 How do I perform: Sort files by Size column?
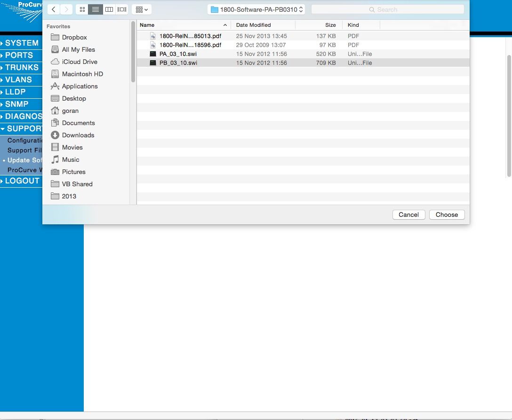319,25
